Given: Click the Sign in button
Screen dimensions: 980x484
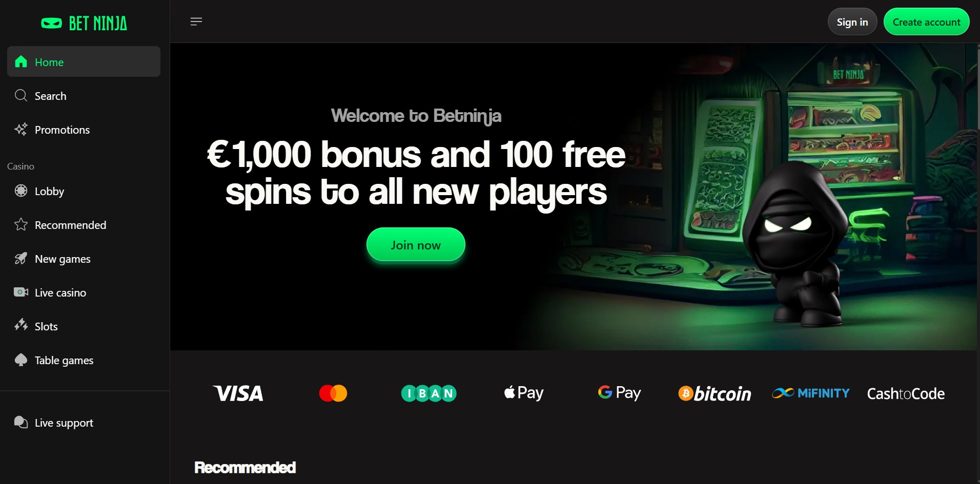Looking at the screenshot, I should 852,22.
